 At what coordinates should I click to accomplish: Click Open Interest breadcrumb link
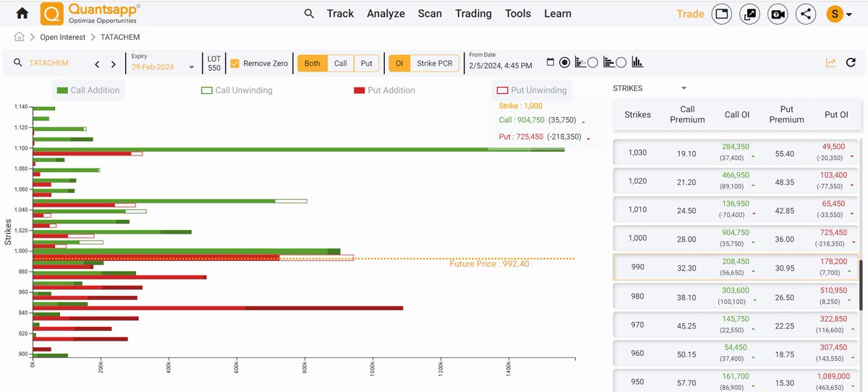pyautogui.click(x=62, y=37)
